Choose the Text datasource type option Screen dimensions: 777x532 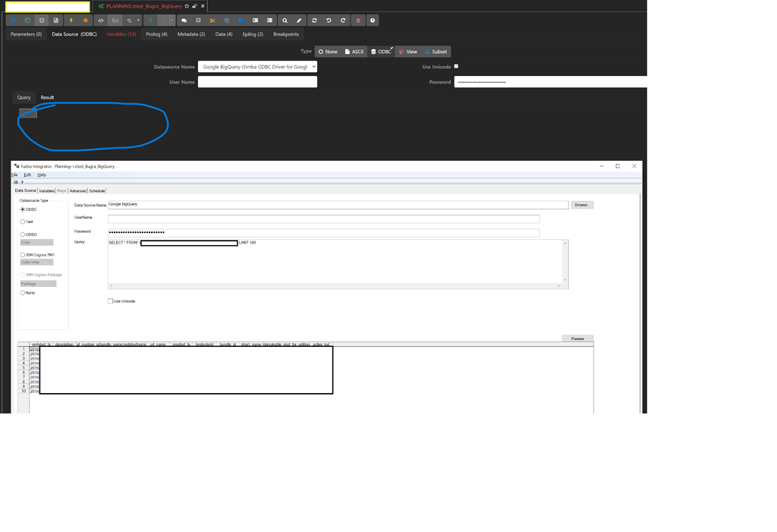(x=23, y=221)
